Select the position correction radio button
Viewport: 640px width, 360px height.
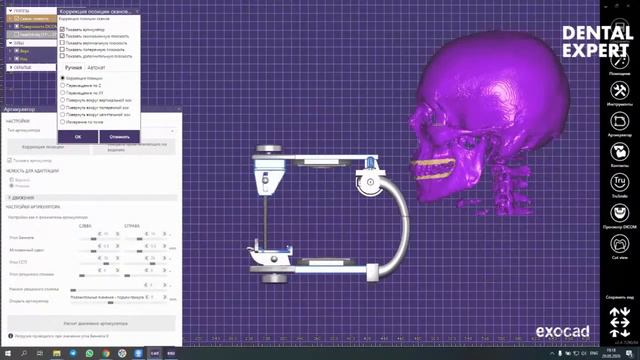(62, 78)
